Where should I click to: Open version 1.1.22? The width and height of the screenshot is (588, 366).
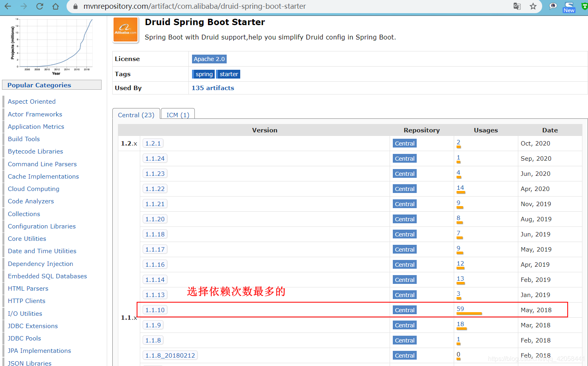tap(155, 189)
